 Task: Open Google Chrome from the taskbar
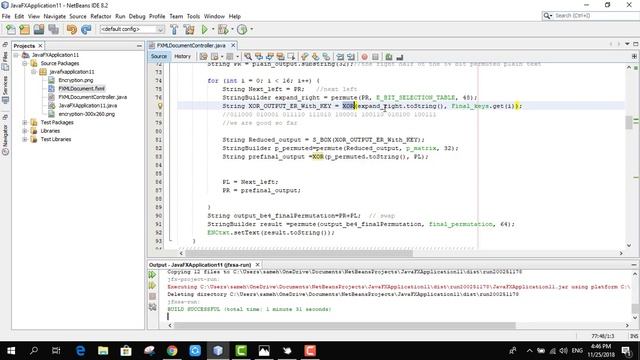172,351
